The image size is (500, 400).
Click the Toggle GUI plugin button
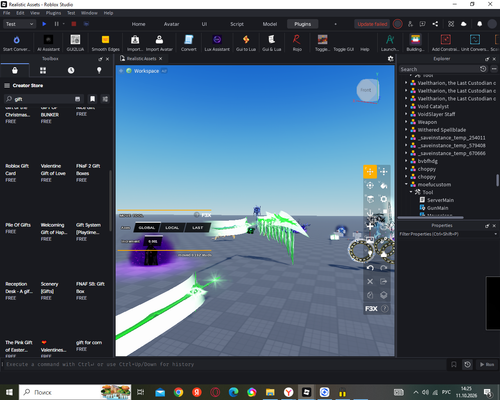tap(343, 49)
